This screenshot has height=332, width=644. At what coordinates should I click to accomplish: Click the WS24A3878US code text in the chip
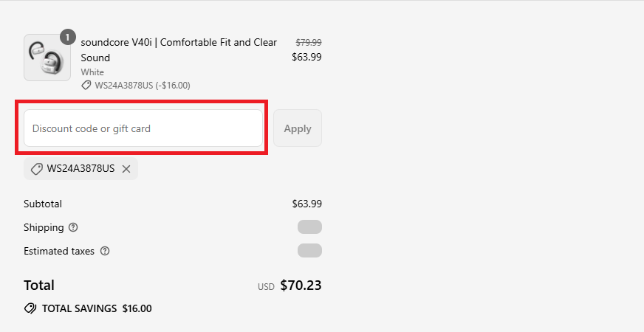pyautogui.click(x=80, y=169)
